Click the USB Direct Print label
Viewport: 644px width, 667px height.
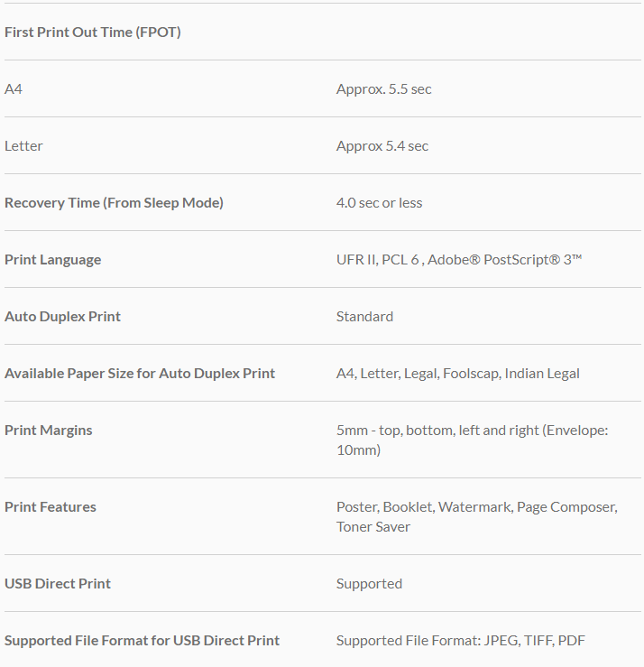click(x=58, y=584)
